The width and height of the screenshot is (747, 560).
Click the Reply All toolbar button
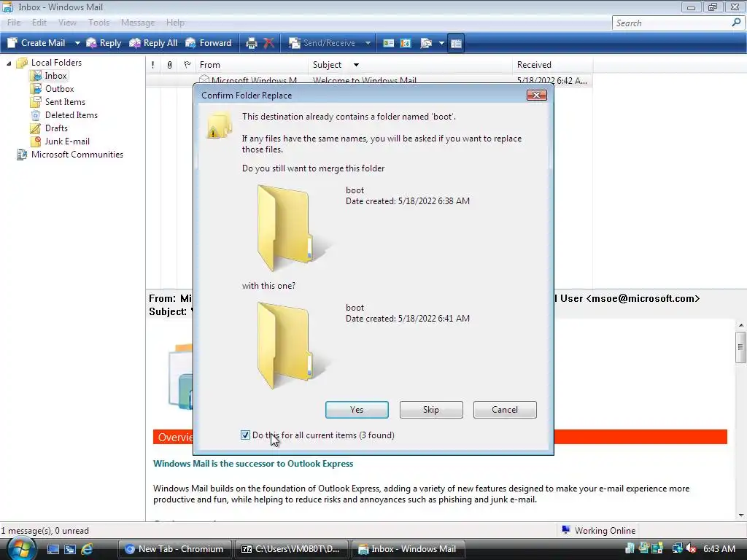[x=153, y=43]
